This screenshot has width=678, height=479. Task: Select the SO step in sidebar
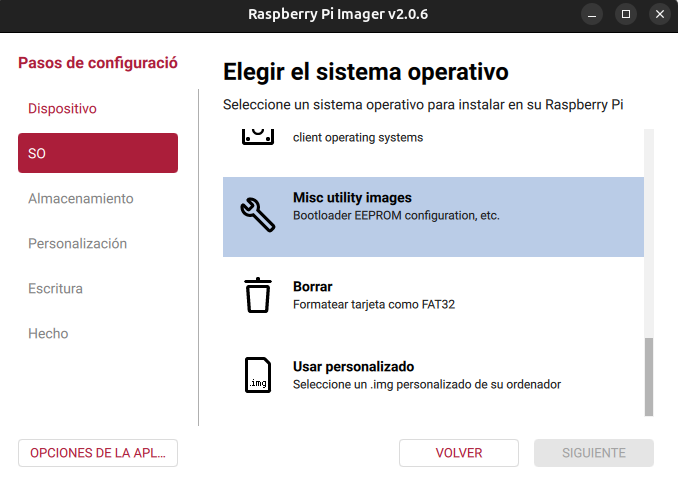click(98, 153)
